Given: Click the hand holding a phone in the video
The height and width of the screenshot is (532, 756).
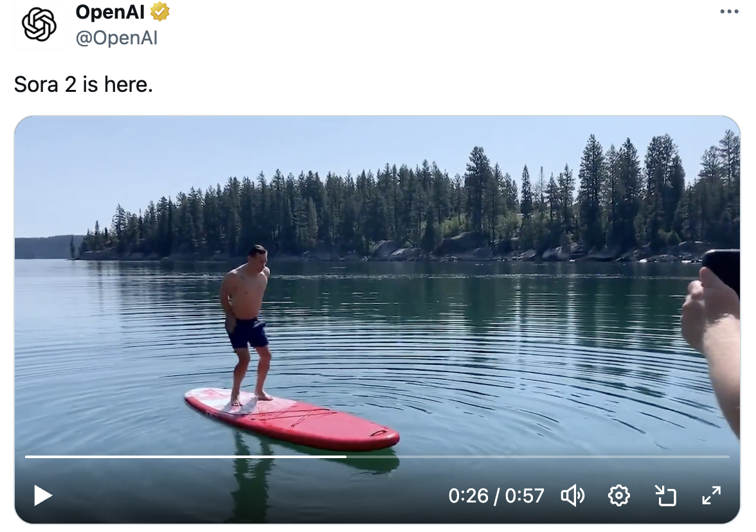Looking at the screenshot, I should coord(710,308).
